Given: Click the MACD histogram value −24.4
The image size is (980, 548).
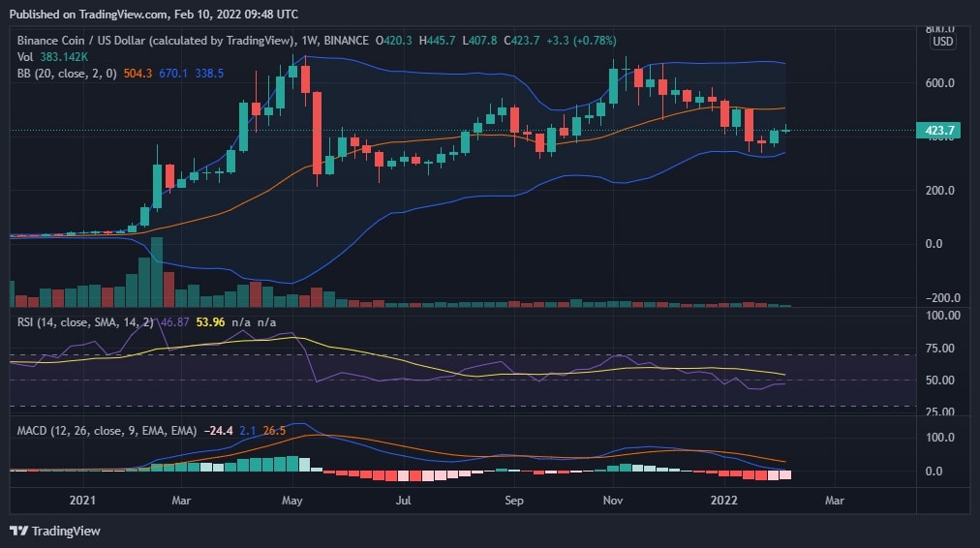Looking at the screenshot, I should click(218, 431).
